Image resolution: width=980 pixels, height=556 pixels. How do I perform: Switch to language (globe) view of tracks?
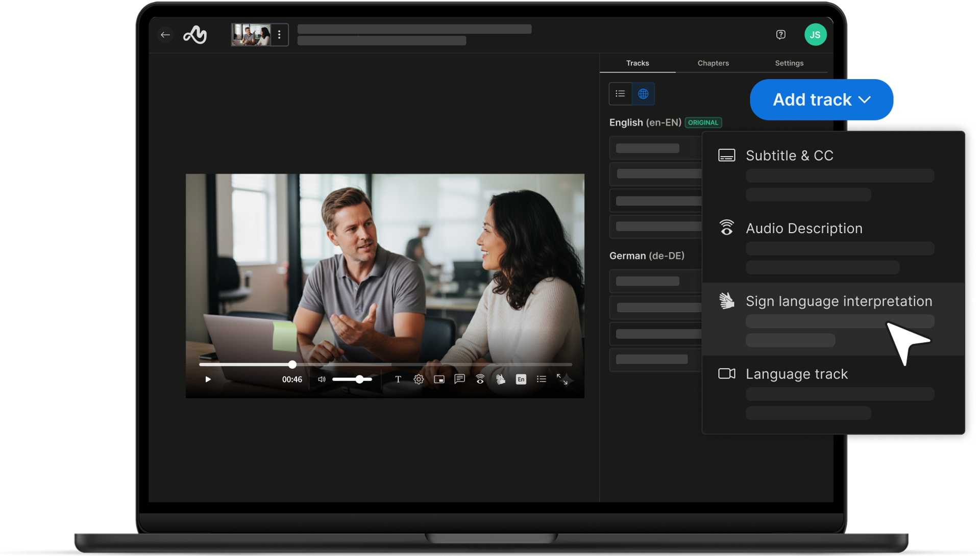(643, 94)
